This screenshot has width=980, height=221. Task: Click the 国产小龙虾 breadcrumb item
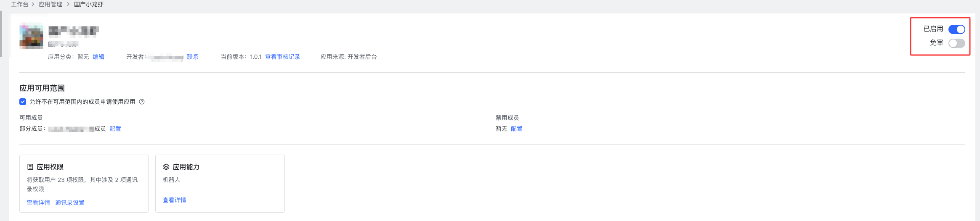(89, 4)
